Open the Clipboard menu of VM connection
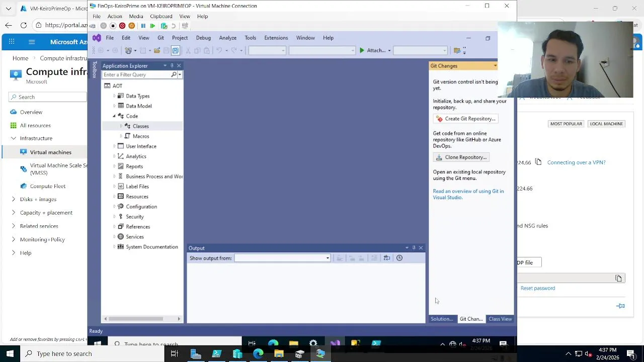Image resolution: width=644 pixels, height=362 pixels. click(161, 16)
